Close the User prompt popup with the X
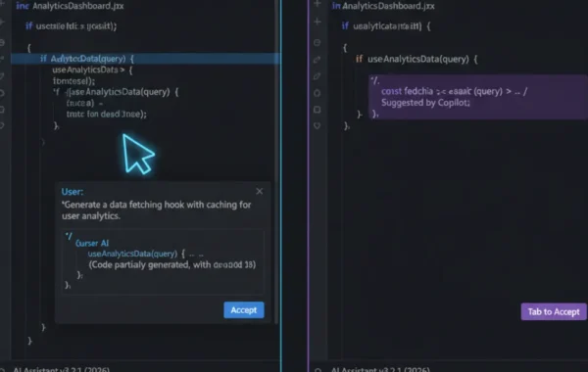 [x=260, y=192]
